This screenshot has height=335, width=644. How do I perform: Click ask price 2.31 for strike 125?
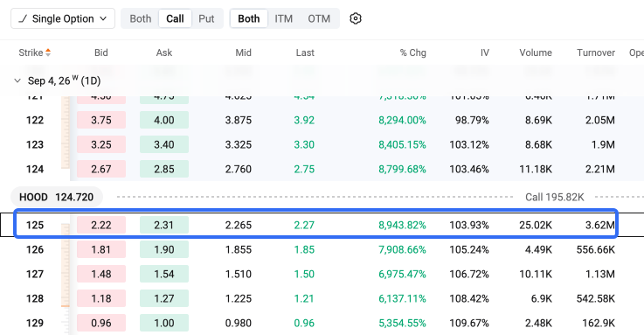164,225
